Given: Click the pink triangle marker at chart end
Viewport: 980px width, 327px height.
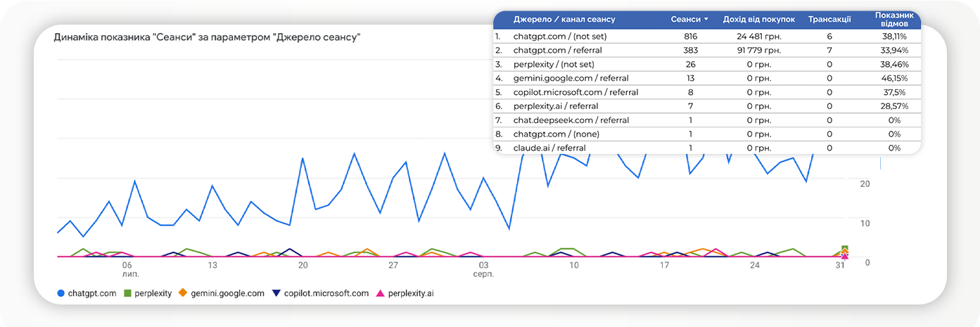Looking at the screenshot, I should [x=845, y=257].
